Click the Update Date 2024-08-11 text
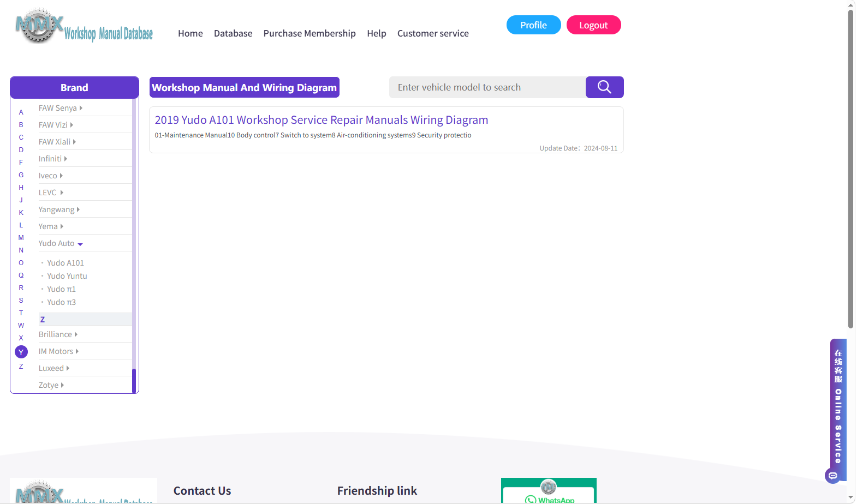Image resolution: width=857 pixels, height=504 pixels. (x=579, y=148)
